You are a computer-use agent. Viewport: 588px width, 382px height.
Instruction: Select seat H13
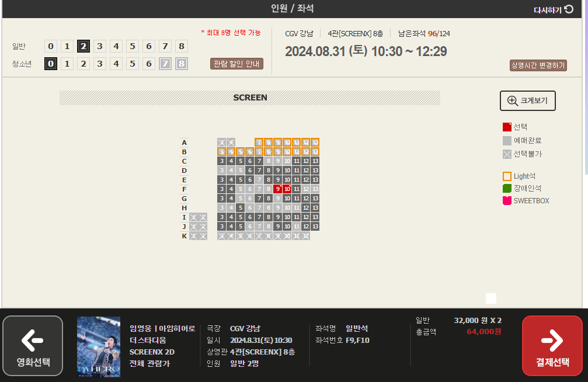315,207
